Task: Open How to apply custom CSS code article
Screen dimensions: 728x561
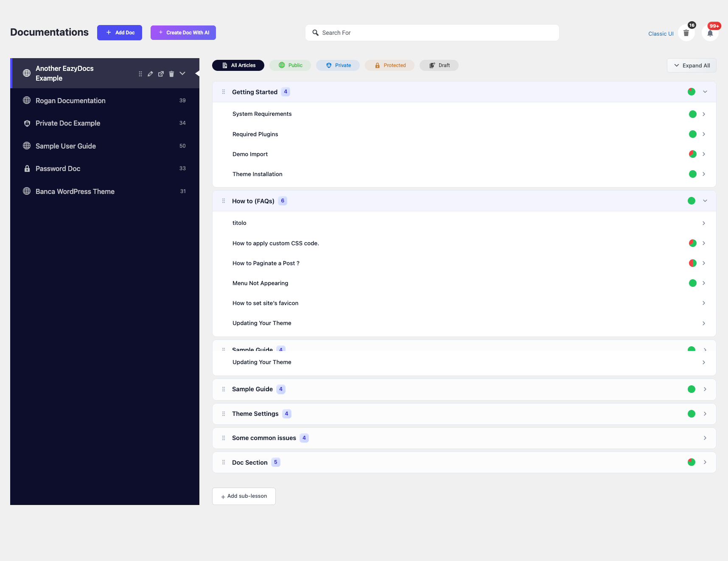Action: click(276, 243)
